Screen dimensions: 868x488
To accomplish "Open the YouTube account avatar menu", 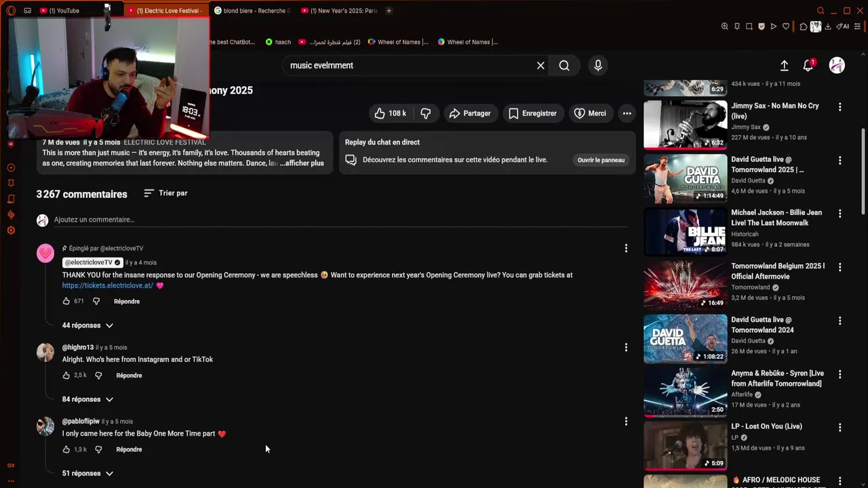I will click(837, 65).
